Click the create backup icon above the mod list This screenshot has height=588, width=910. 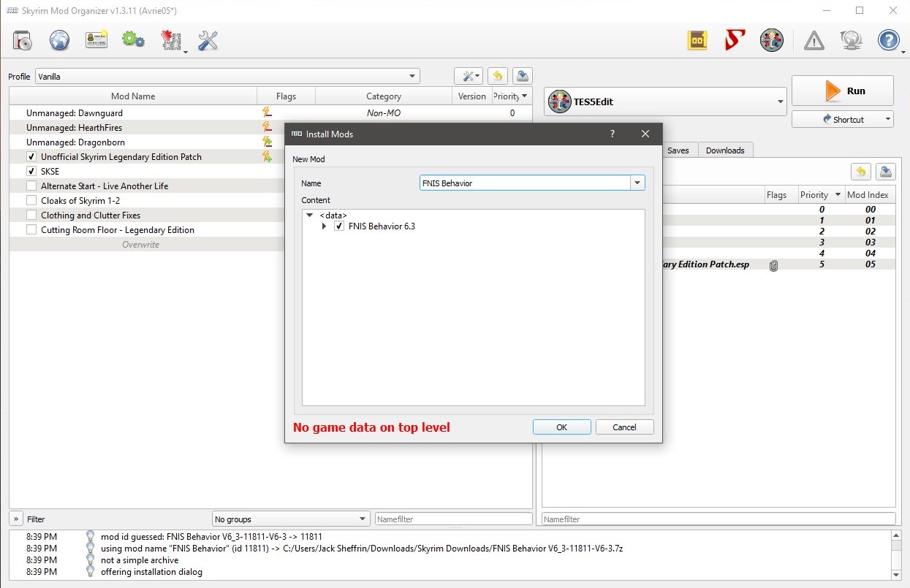tap(522, 76)
